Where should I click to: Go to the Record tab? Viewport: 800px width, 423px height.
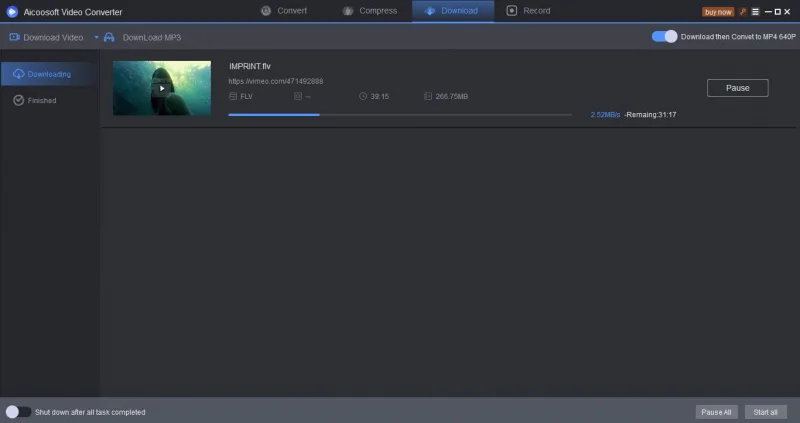pos(528,11)
